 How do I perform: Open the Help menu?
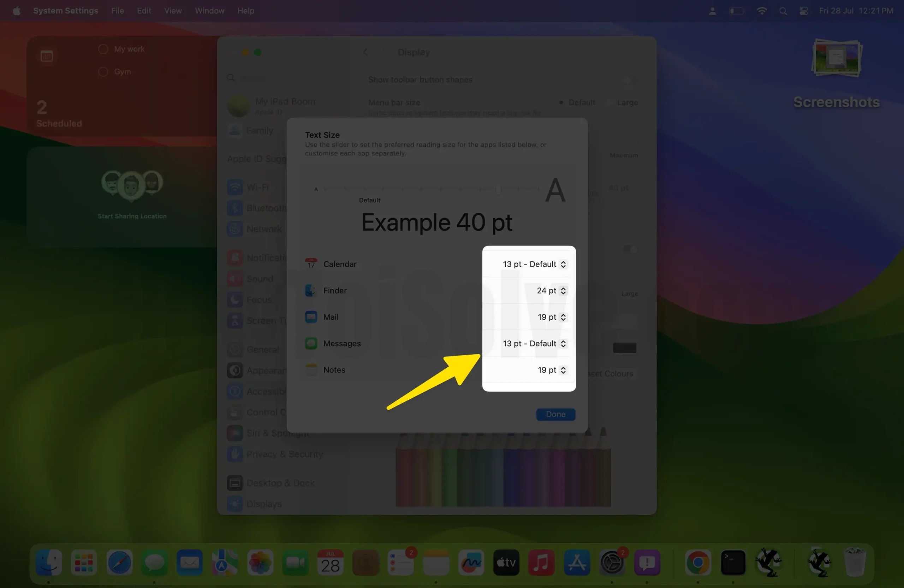245,11
